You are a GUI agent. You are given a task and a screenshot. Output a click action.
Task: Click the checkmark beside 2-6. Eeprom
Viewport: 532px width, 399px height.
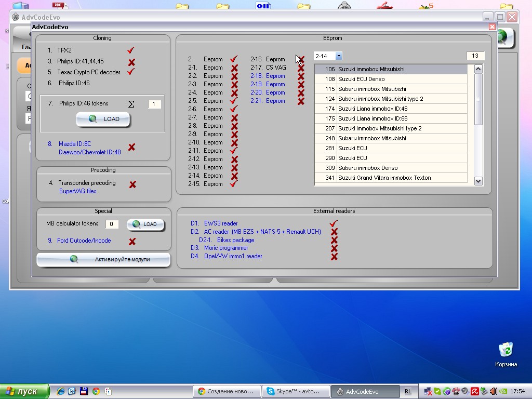(x=234, y=109)
